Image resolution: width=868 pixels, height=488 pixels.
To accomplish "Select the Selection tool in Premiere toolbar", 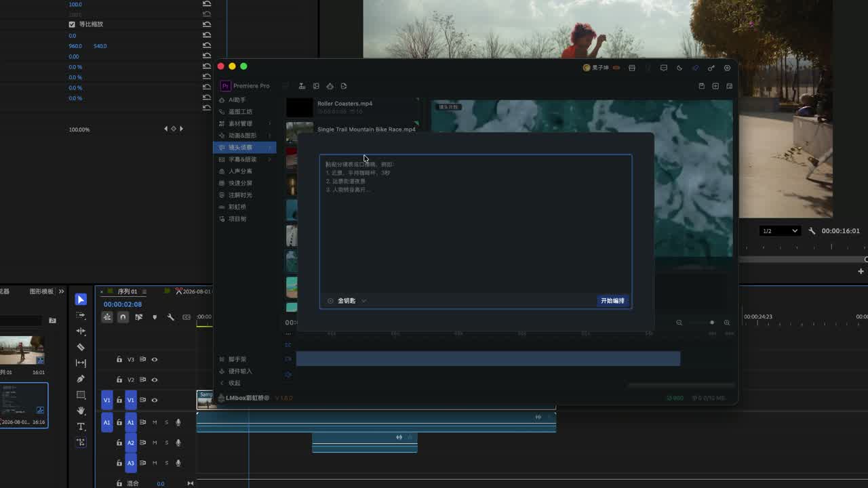I will tap(81, 300).
